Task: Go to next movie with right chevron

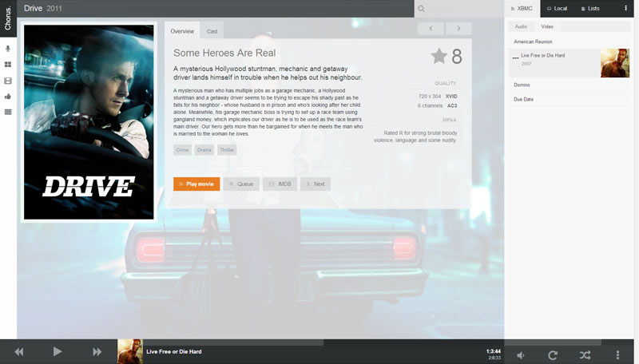Action: coord(458,29)
